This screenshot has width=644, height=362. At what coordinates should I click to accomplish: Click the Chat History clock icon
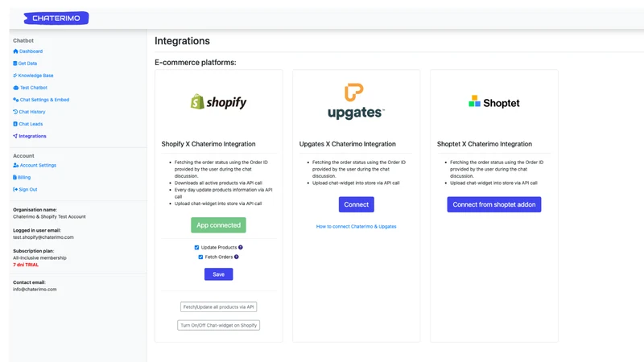pos(15,112)
